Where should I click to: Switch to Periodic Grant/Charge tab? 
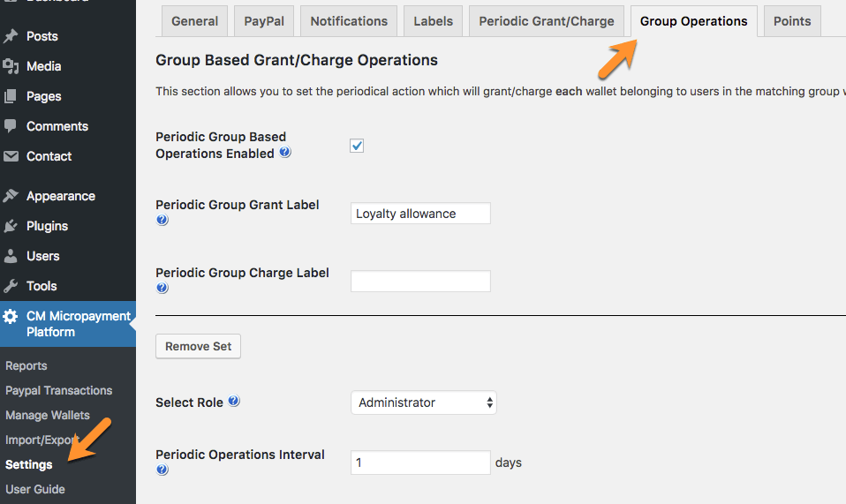click(547, 21)
